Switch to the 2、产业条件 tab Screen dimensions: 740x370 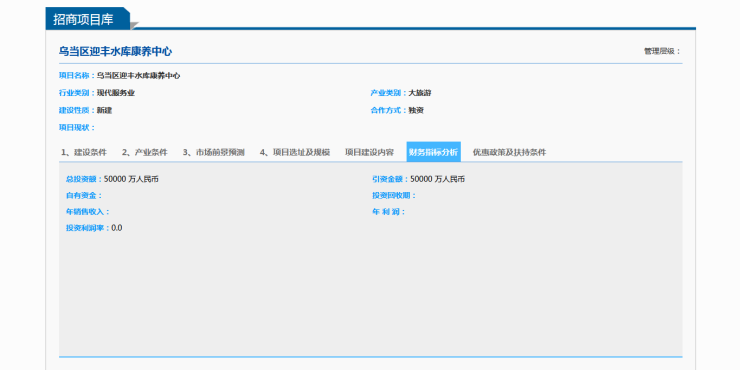tap(145, 152)
